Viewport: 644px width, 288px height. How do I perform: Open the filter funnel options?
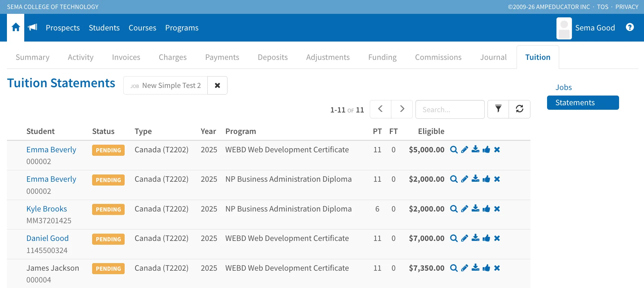coord(498,109)
